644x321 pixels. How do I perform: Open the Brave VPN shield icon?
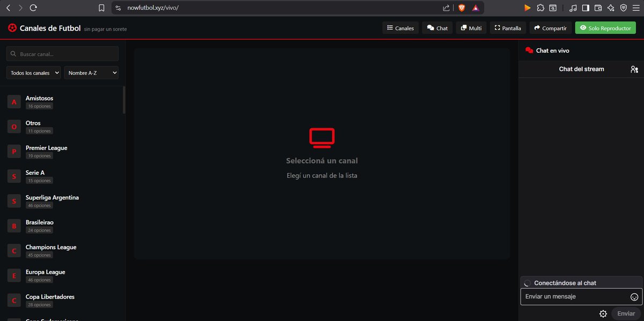click(x=623, y=8)
